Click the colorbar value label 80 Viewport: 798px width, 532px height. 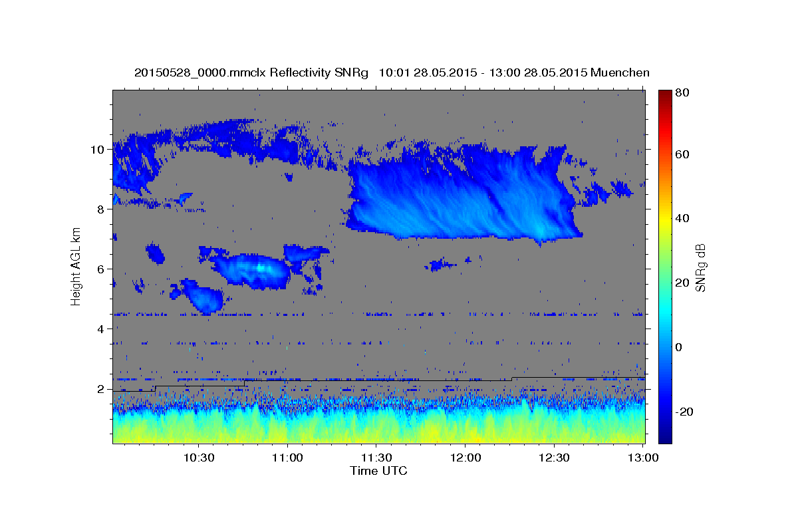tap(683, 93)
